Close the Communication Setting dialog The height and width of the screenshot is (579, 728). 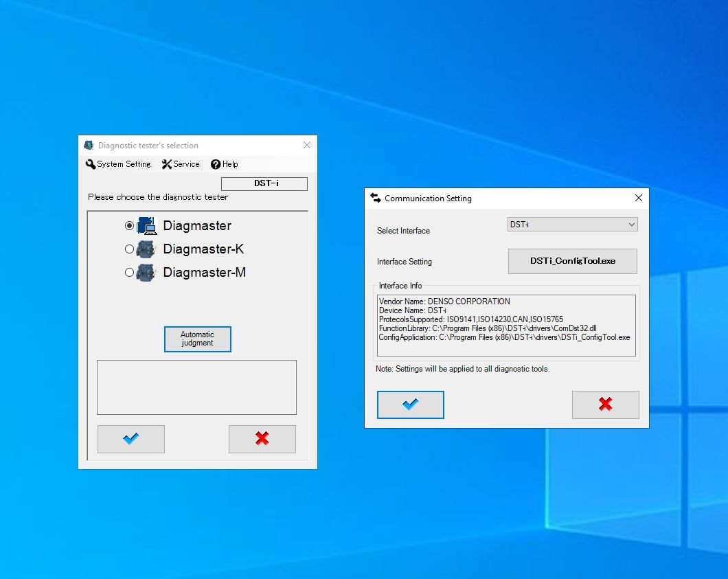coord(639,198)
